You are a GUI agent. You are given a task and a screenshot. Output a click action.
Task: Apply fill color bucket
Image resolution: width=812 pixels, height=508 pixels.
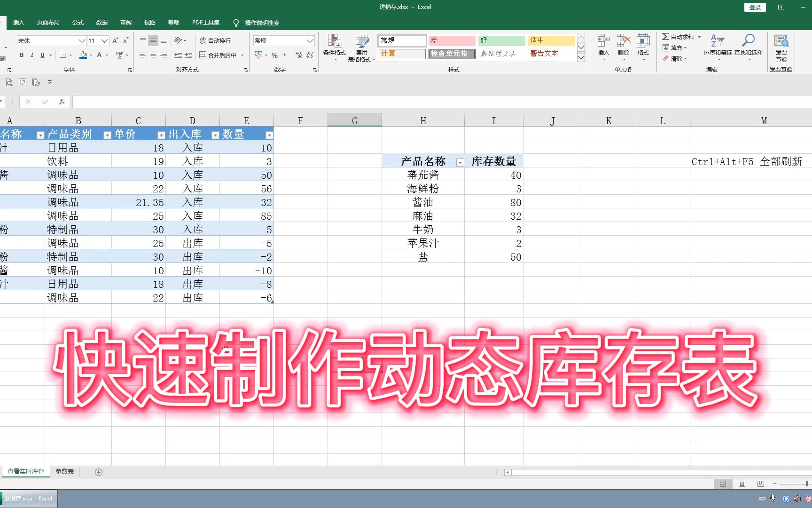point(83,55)
